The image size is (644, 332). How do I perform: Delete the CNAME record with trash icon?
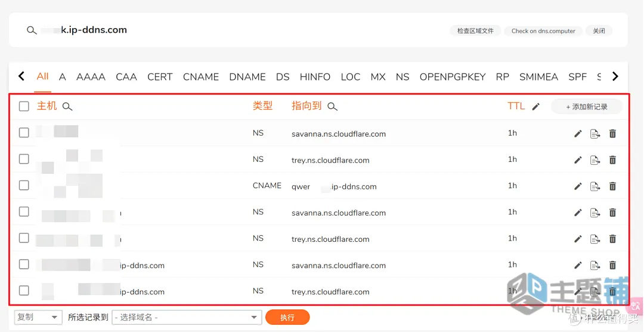pyautogui.click(x=612, y=186)
